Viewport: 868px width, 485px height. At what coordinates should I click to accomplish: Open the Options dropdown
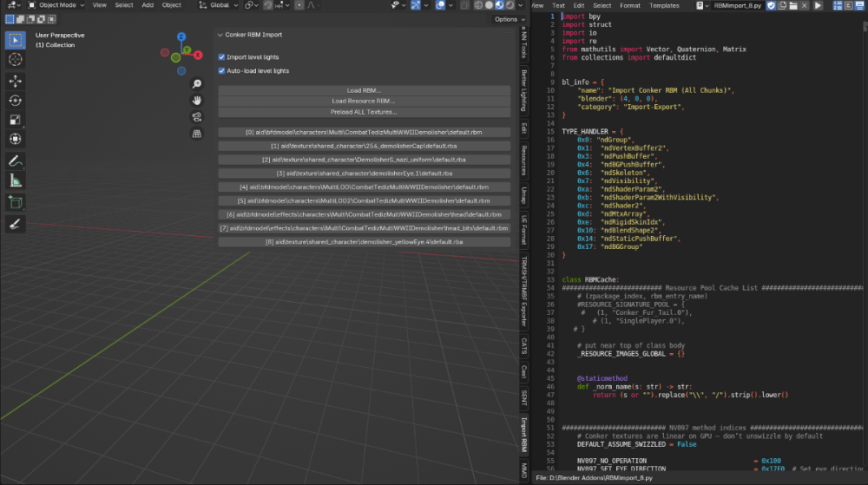pos(510,19)
